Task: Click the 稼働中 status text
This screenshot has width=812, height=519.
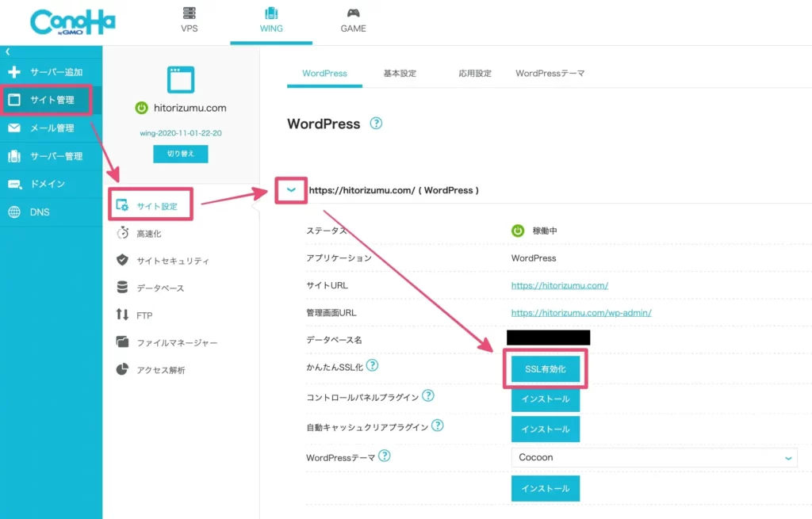Action: pos(545,231)
